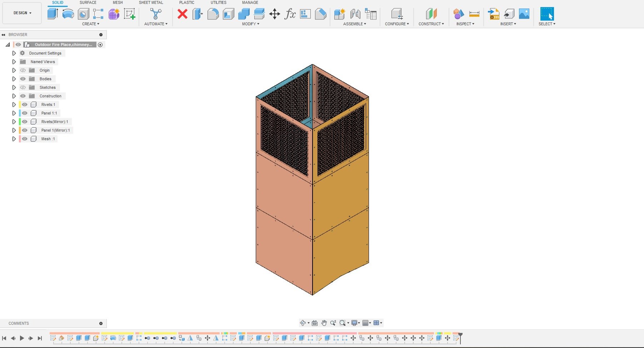Viewport: 644px width, 348px height.
Task: Click the Look At navigation icon
Action: click(x=315, y=323)
